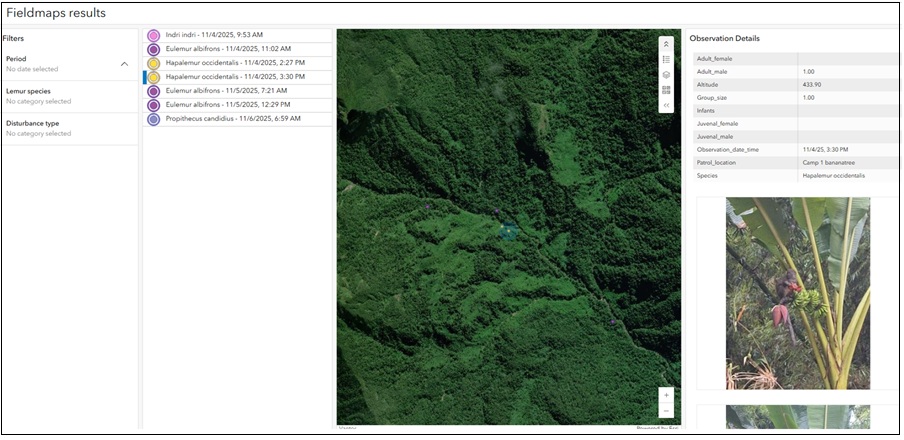Click the highlighted observation marker on map
Screen dimensions: 904x440
click(510, 231)
